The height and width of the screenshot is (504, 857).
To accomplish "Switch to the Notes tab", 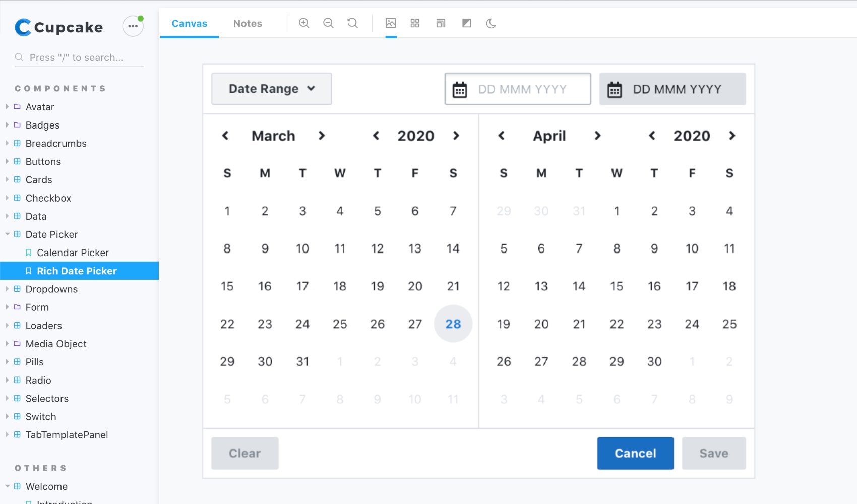I will (x=248, y=23).
